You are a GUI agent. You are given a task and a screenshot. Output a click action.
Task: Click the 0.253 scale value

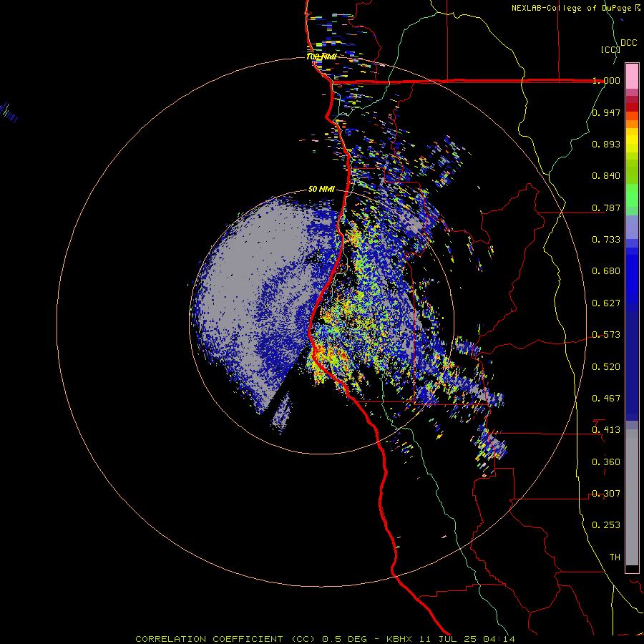(x=606, y=525)
